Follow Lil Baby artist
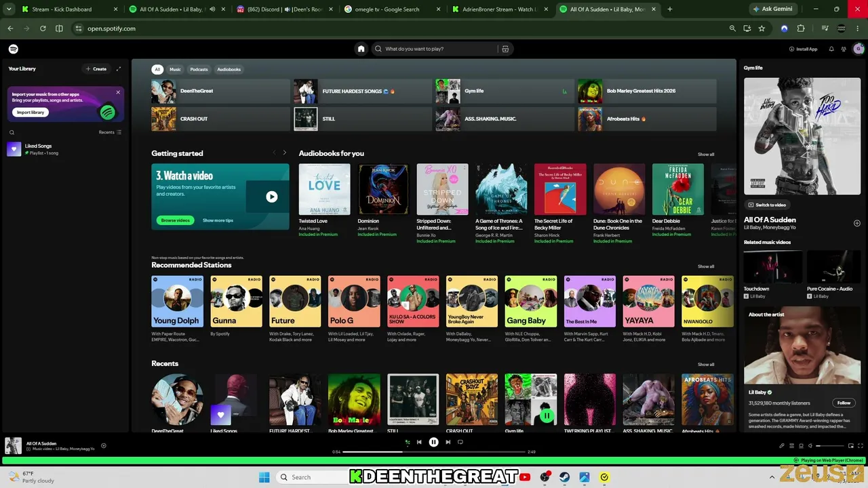The image size is (868, 488). 844,403
